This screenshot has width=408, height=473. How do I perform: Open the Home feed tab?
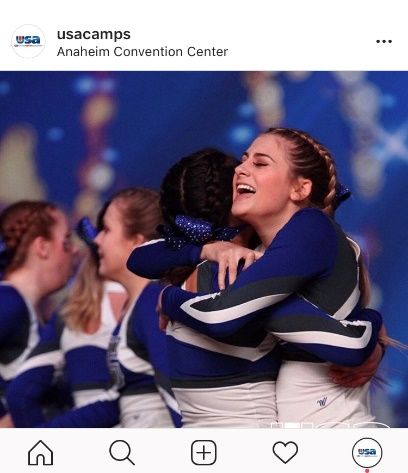[41, 452]
